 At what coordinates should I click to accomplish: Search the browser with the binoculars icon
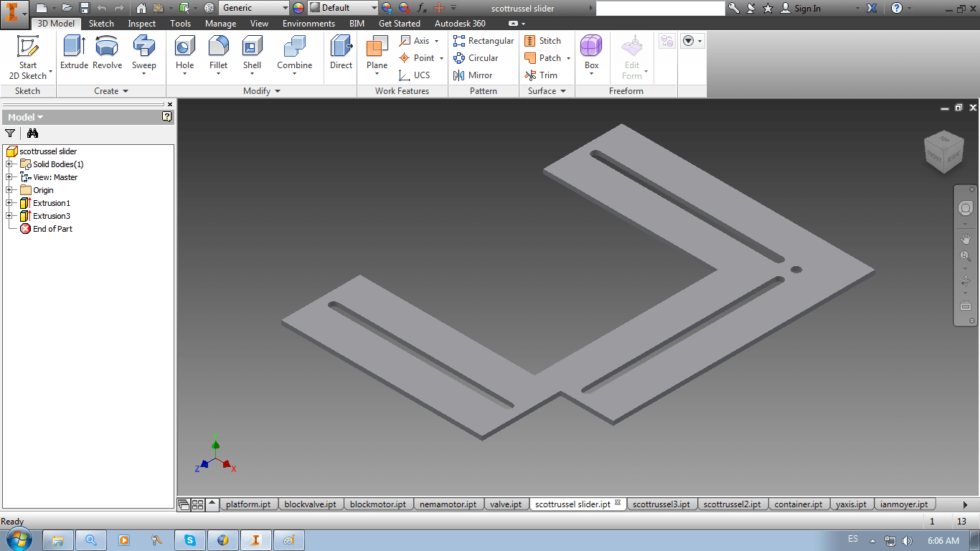point(32,133)
